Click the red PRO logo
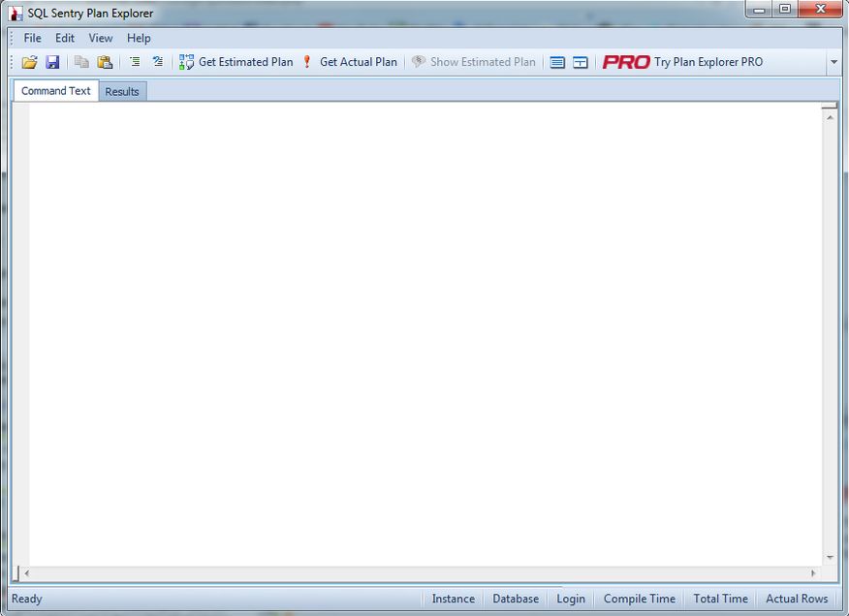This screenshot has width=849, height=616. click(x=626, y=62)
